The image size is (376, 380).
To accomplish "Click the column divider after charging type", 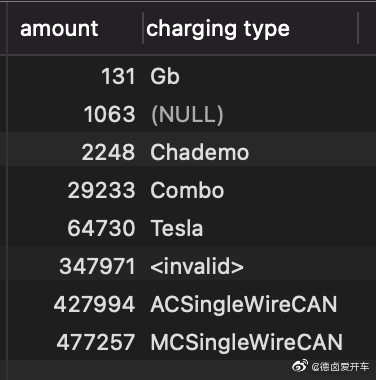I will click(x=358, y=28).
